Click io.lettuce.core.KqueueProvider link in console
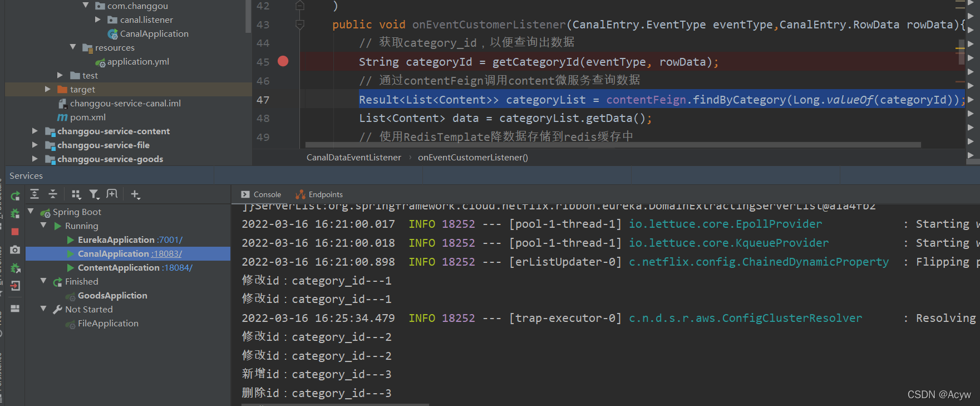Image resolution: width=980 pixels, height=406 pixels. click(728, 243)
